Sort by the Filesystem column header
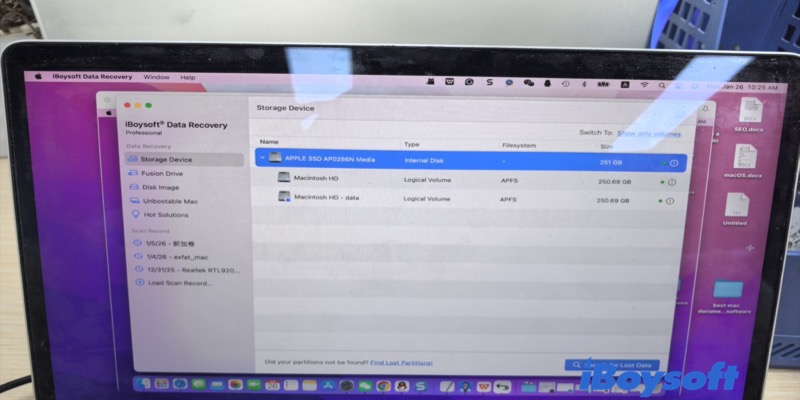The image size is (800, 400). coord(519,145)
